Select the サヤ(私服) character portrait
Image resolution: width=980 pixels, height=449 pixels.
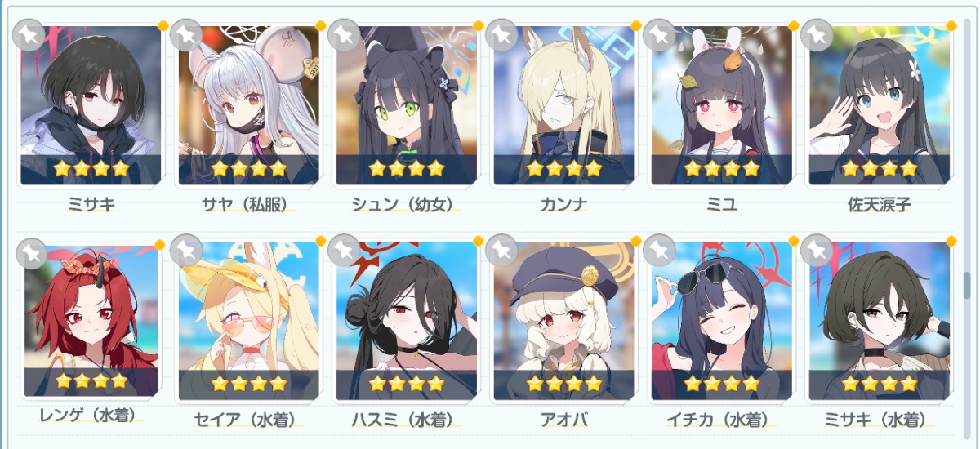coord(249,105)
